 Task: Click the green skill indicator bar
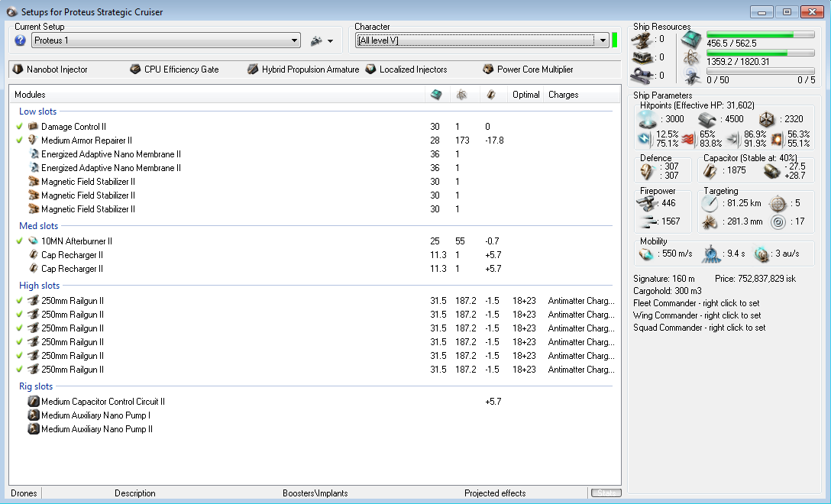(615, 40)
